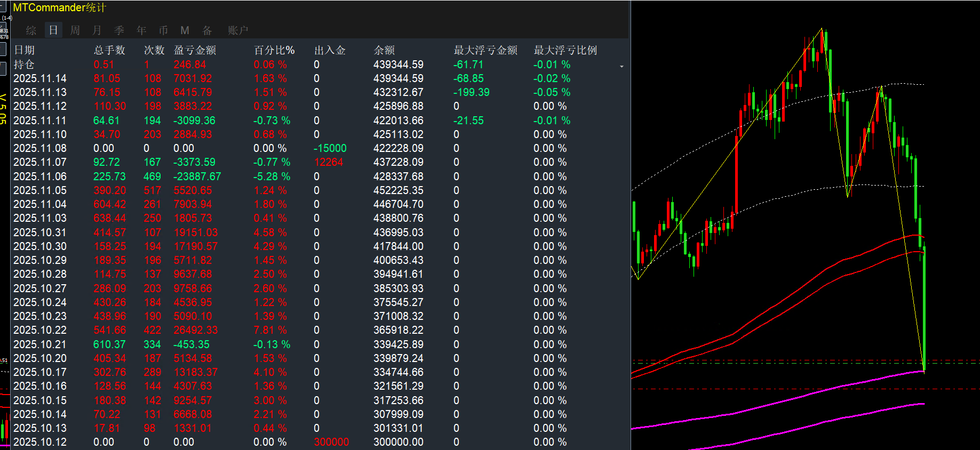Select the 517 trade count cell
Screen dimensions: 980x450
(152, 190)
